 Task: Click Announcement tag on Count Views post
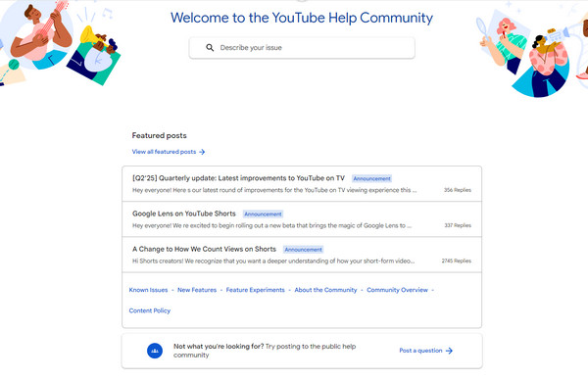click(303, 250)
